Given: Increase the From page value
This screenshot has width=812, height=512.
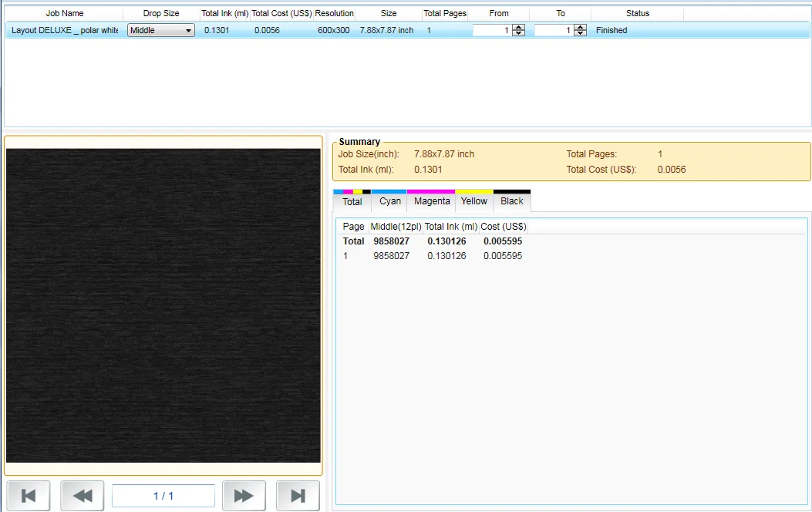Looking at the screenshot, I should 518,27.
